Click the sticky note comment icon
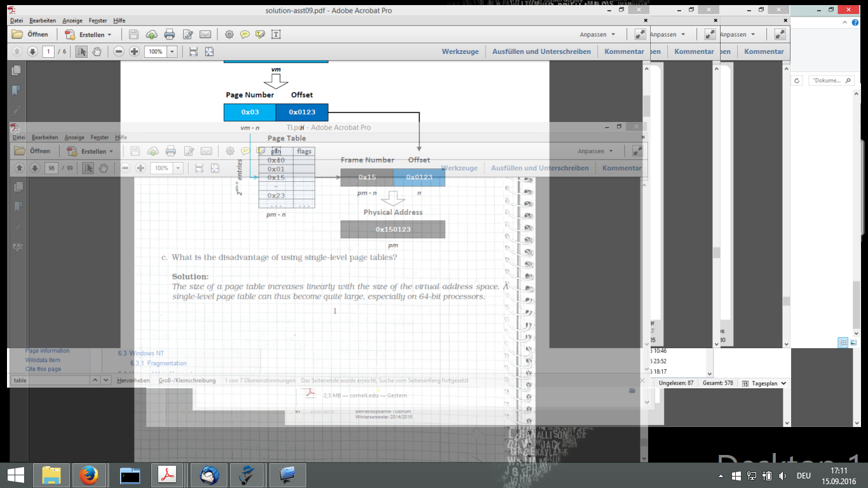868x488 pixels. [245, 34]
